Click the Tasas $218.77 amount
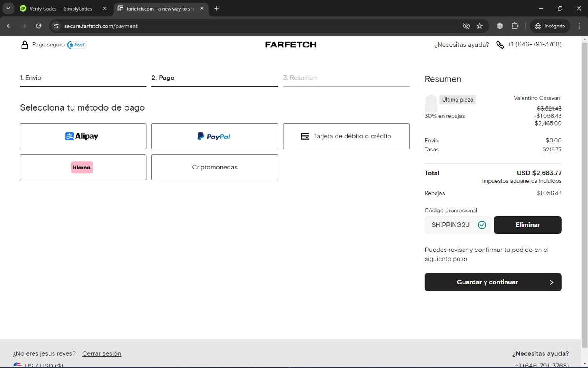Viewport: 588px width, 368px height. (x=552, y=149)
